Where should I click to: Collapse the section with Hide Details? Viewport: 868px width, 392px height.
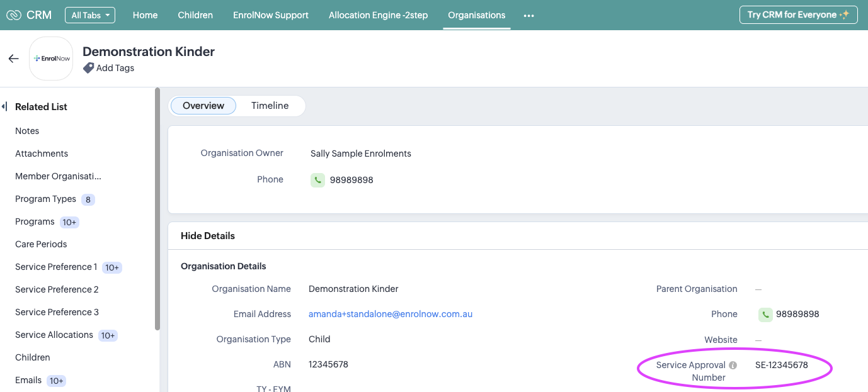(x=208, y=236)
